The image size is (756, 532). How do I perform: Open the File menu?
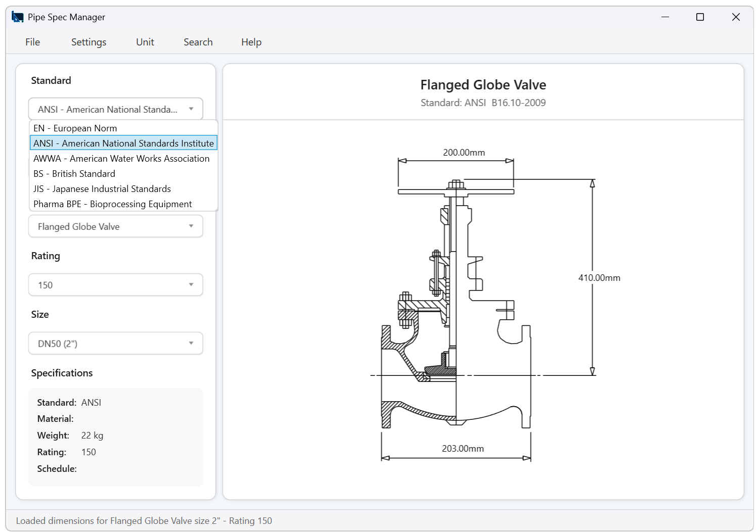(33, 42)
